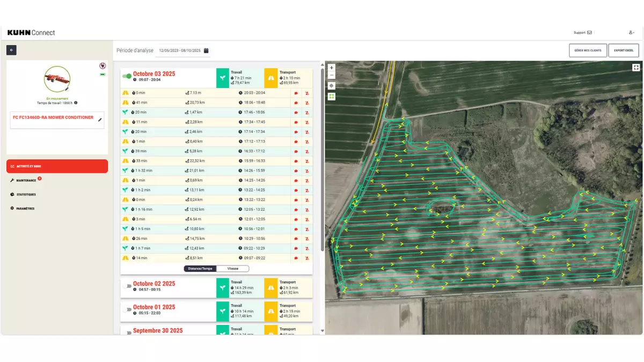The height and width of the screenshot is (362, 644).
Task: Enable the Octobre 02 2025 toggle
Action: point(127,286)
